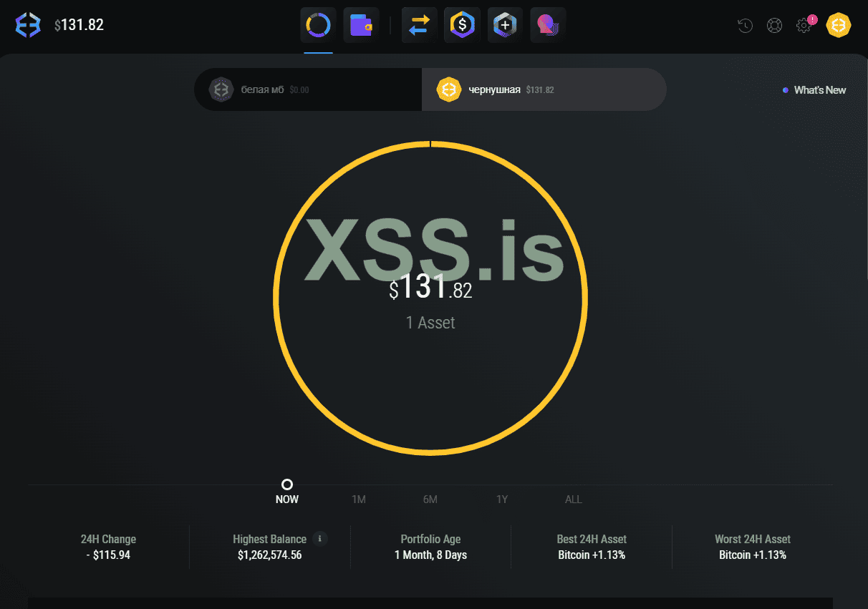Open the settings gear icon

click(804, 26)
